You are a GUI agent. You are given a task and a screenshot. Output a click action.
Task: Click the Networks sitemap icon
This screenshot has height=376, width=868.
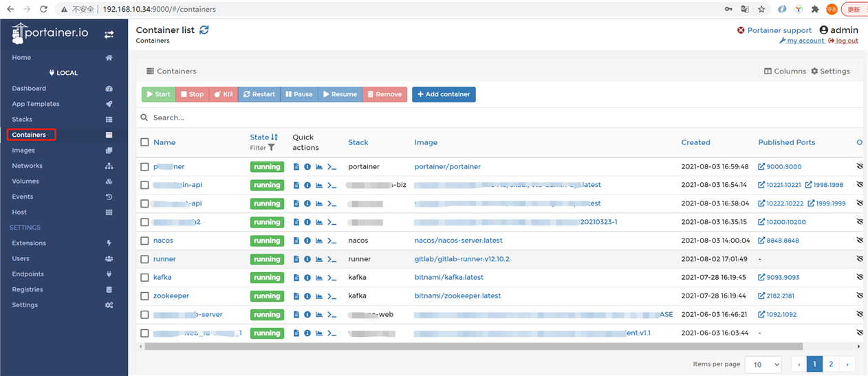point(109,166)
